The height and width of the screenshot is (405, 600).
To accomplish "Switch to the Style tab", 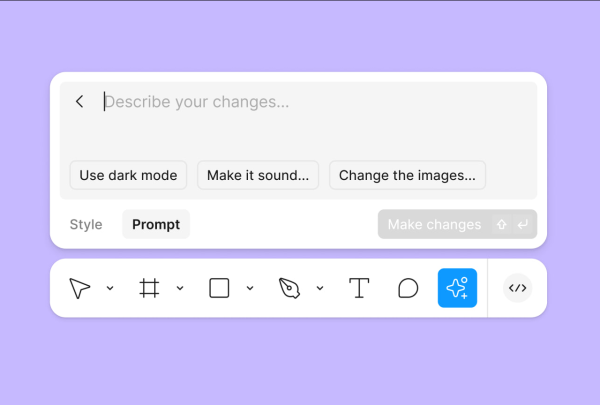I will pyautogui.click(x=86, y=224).
